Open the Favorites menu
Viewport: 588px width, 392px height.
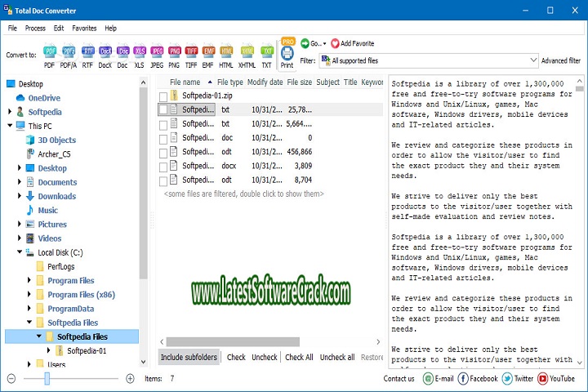point(84,28)
